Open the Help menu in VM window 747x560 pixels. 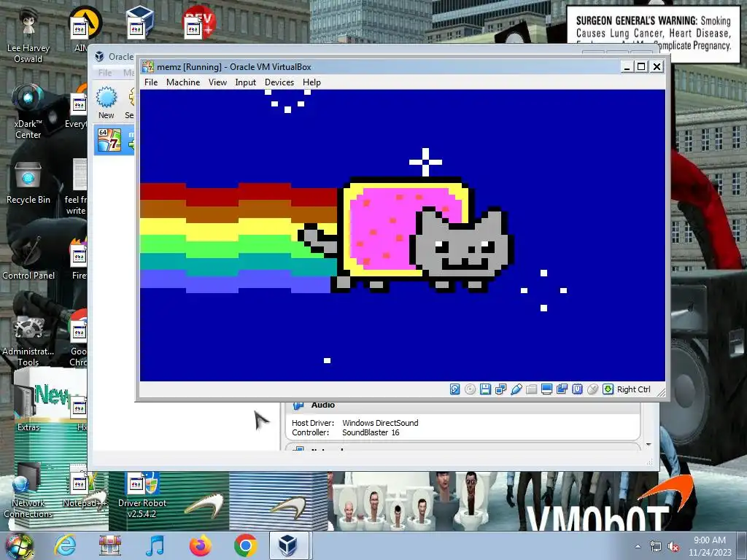pos(311,82)
